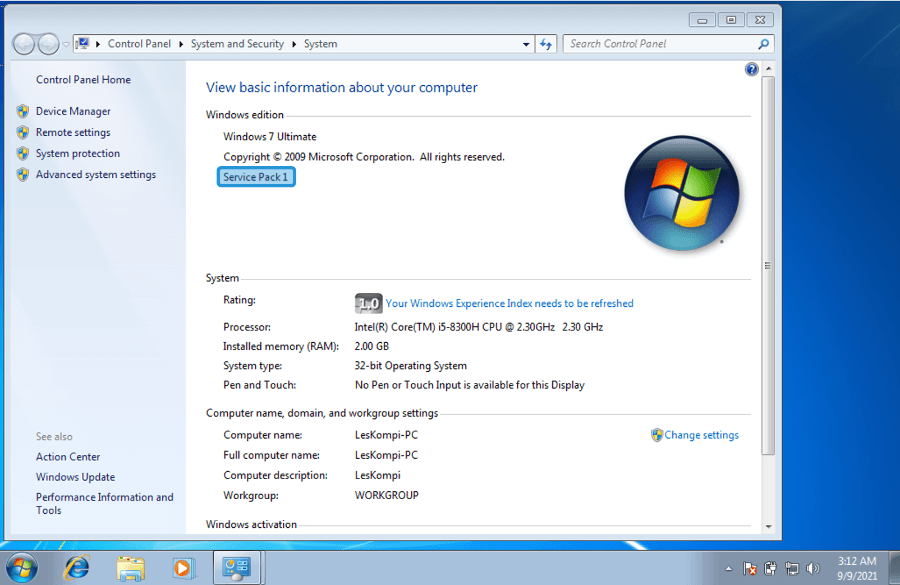This screenshot has height=585, width=900.
Task: Click the processor value Intel Core i5-8300H
Action: [x=479, y=327]
